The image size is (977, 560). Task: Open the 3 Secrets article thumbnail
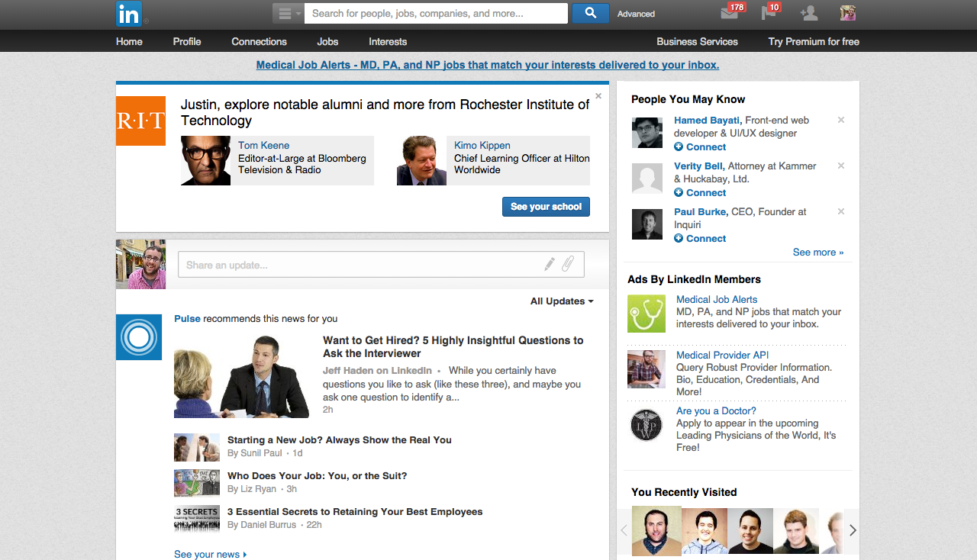197,519
